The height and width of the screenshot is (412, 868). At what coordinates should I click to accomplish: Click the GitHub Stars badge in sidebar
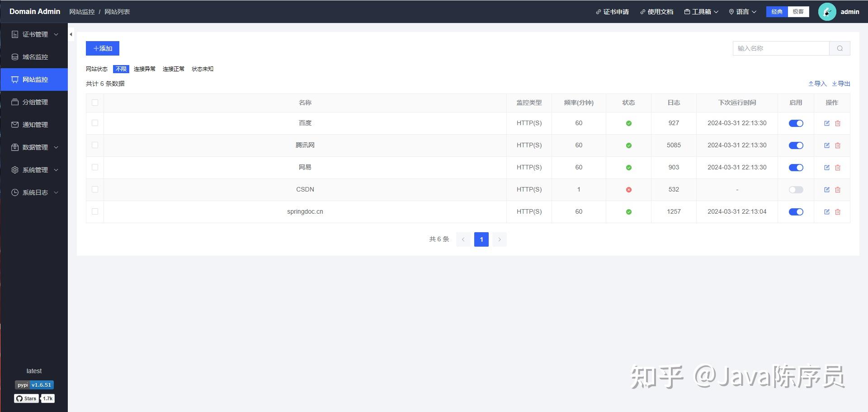(26, 398)
